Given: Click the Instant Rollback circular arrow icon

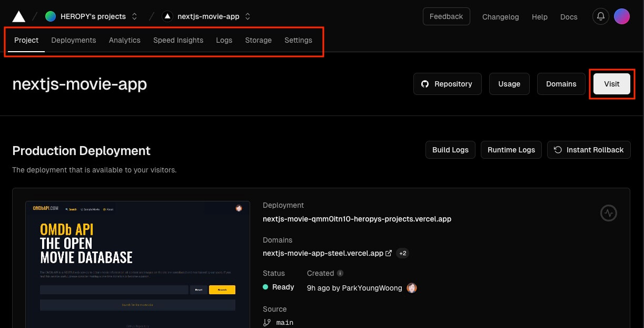Looking at the screenshot, I should tap(557, 149).
